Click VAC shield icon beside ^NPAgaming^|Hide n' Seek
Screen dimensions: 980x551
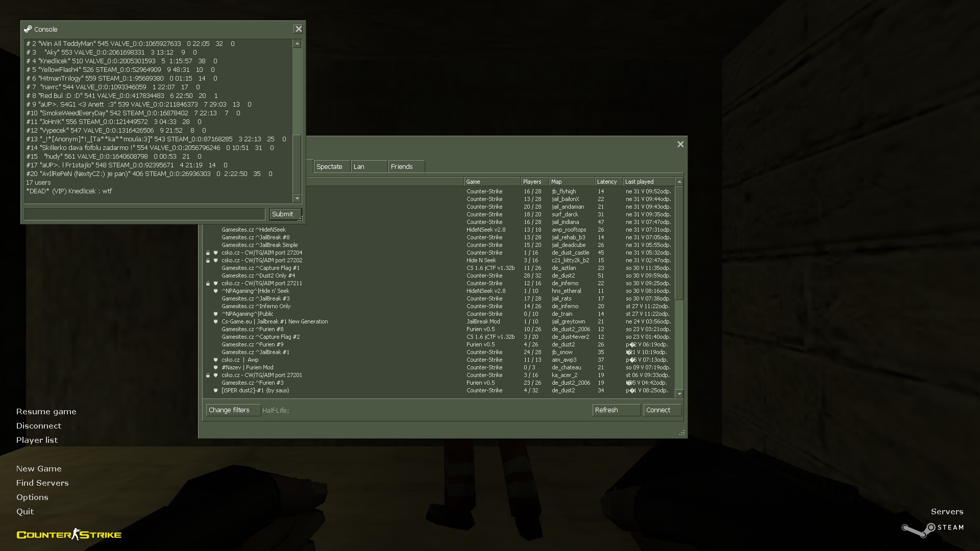pos(215,291)
